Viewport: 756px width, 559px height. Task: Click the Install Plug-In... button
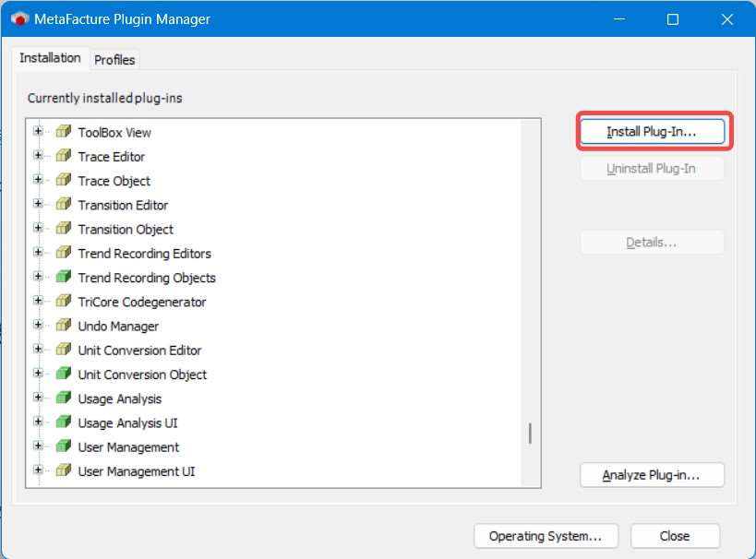tap(652, 132)
